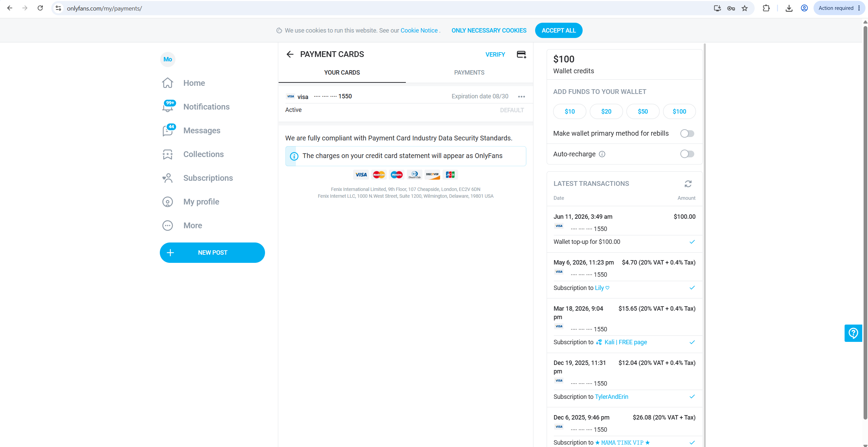Open Collections in the sidebar
The width and height of the screenshot is (868, 447).
click(x=193, y=154)
